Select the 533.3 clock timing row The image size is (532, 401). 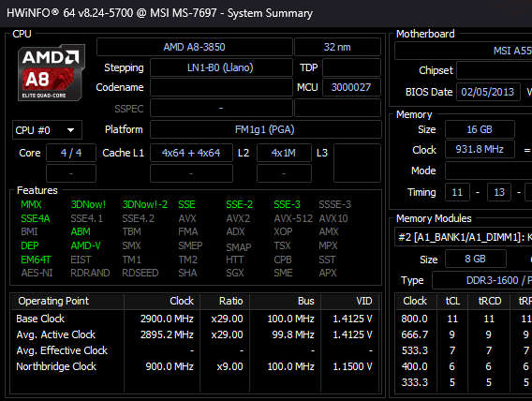(x=464, y=350)
